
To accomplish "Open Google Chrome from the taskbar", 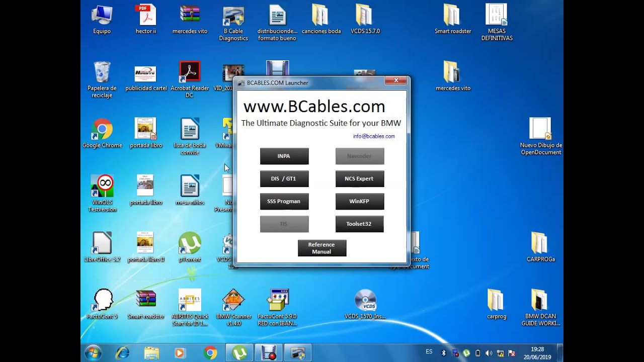I will [210, 353].
